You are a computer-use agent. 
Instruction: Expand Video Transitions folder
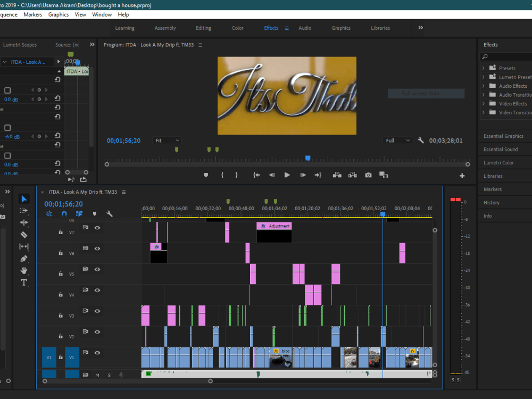484,112
